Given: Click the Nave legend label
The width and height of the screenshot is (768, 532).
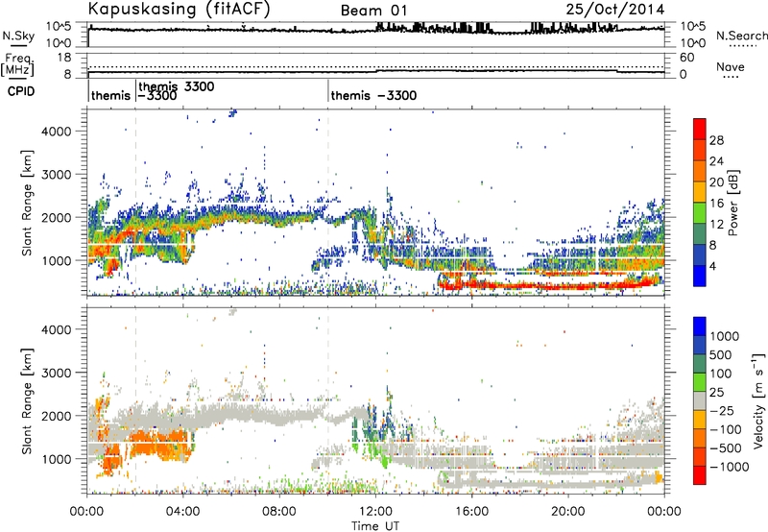Looking at the screenshot, I should click(x=730, y=66).
